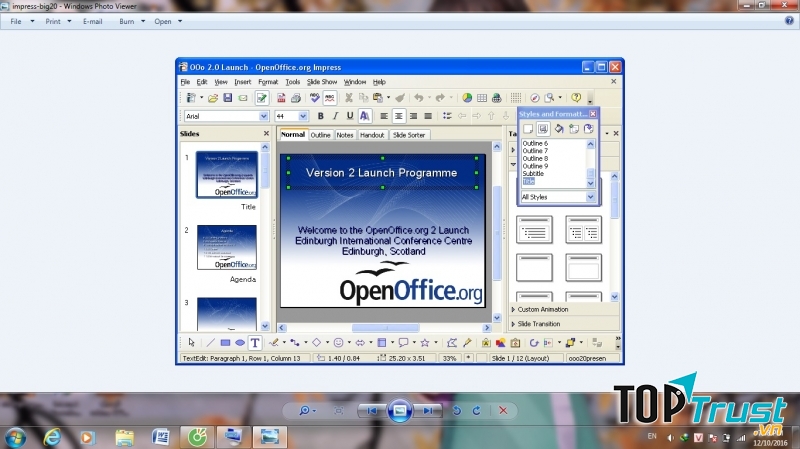Click the Underline formatting icon

click(350, 116)
